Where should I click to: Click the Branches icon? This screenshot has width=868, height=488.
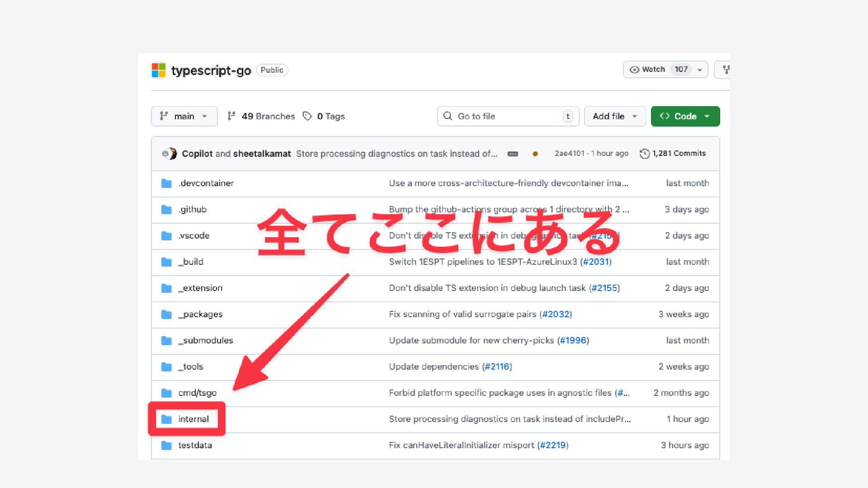click(231, 116)
